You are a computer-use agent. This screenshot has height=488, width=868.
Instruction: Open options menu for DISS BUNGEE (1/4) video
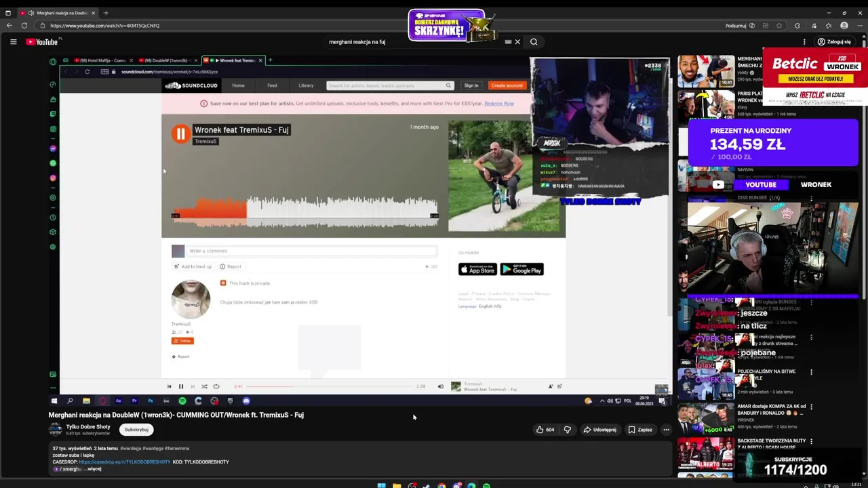(x=812, y=198)
